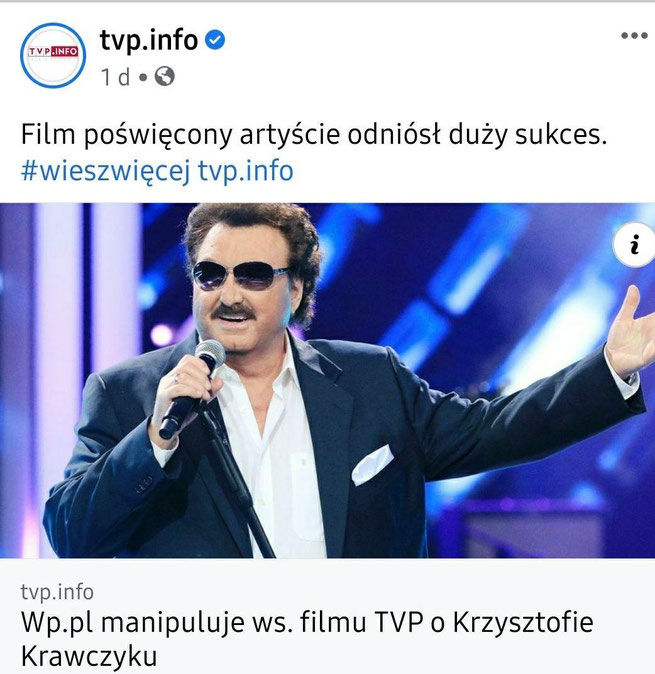The height and width of the screenshot is (674, 655).
Task: Click the blue tvp.info link in caption
Action: click(x=246, y=171)
